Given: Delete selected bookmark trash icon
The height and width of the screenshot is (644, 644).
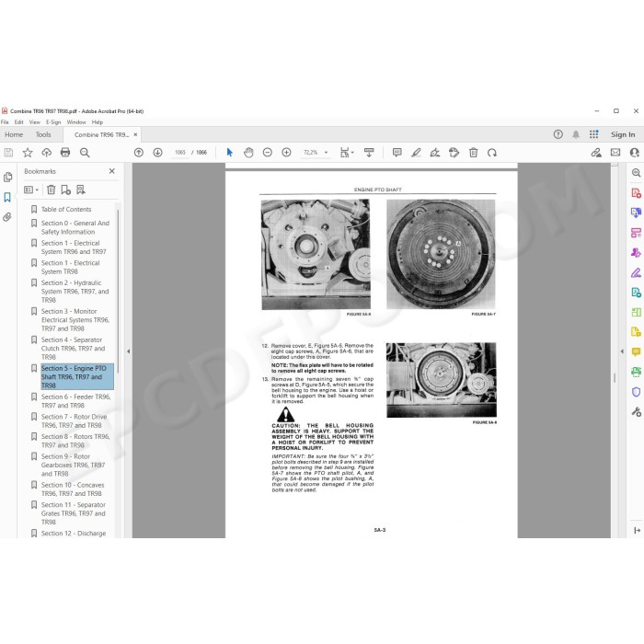Looking at the screenshot, I should point(51,190).
